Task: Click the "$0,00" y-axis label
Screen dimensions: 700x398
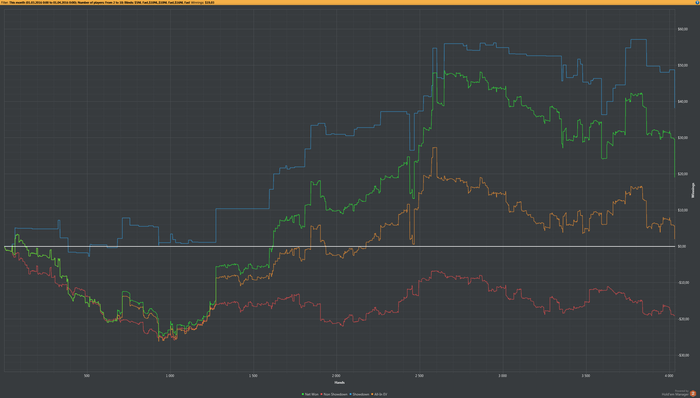Action: pyautogui.click(x=683, y=246)
